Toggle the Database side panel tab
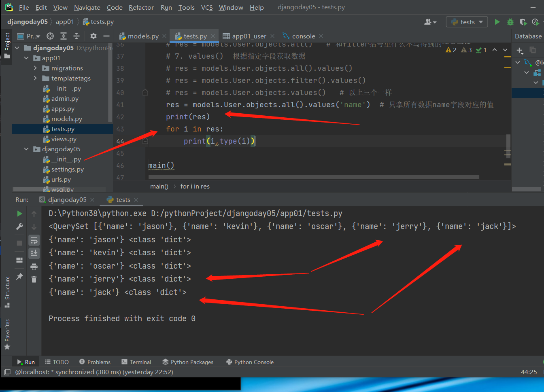Image resolution: width=544 pixels, height=392 pixels. pyautogui.click(x=528, y=36)
